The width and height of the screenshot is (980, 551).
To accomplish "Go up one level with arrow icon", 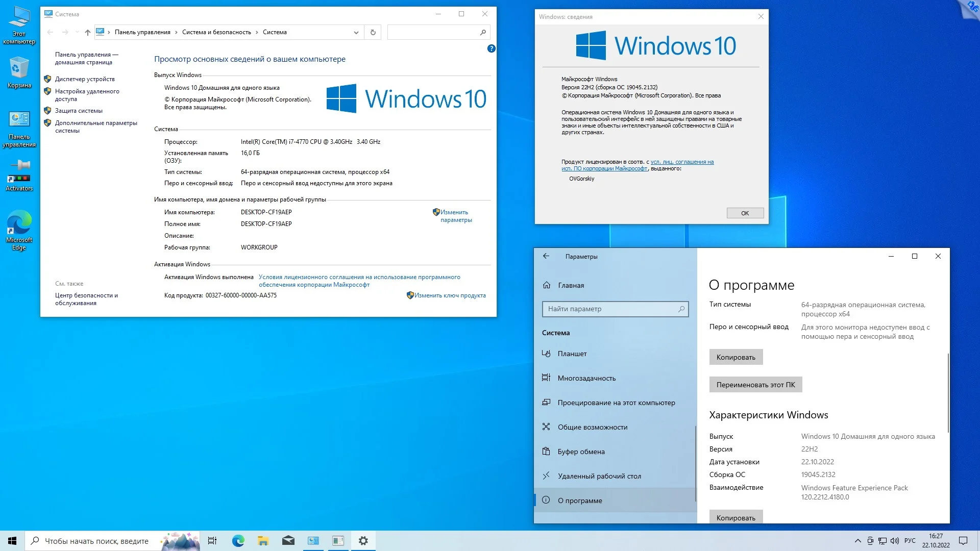I will [x=87, y=32].
